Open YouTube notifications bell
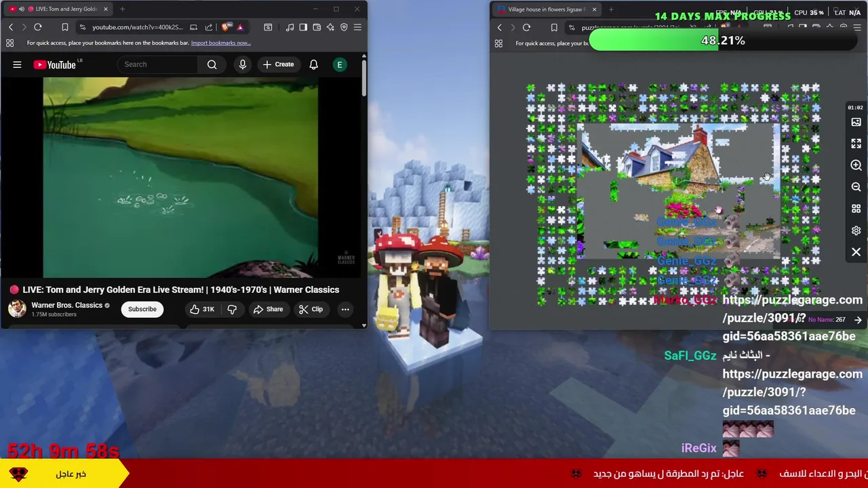This screenshot has height=488, width=868. coord(313,64)
